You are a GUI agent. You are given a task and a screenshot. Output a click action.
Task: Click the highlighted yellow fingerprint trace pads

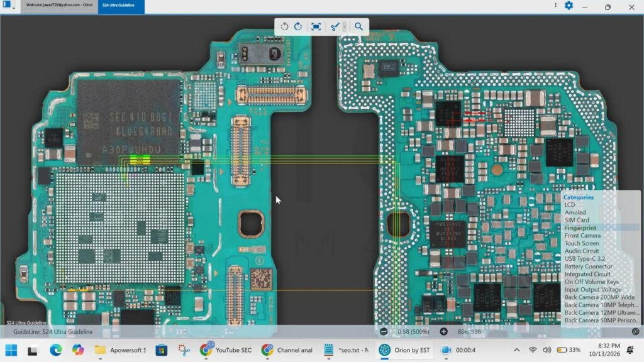[x=140, y=160]
